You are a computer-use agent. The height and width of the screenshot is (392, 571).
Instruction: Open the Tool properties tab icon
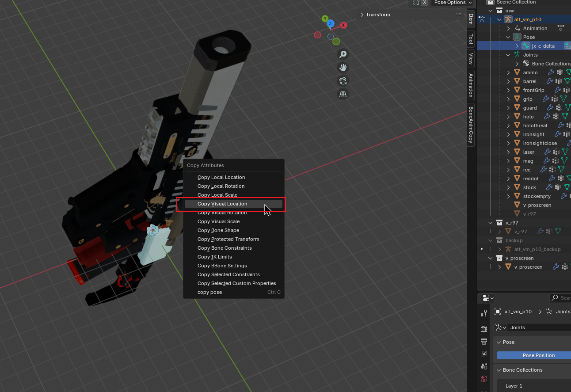coord(484,313)
